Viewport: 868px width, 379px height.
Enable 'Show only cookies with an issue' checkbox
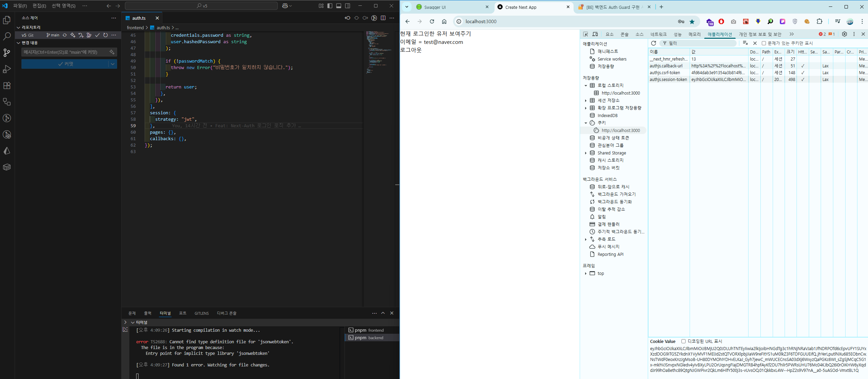tap(763, 43)
